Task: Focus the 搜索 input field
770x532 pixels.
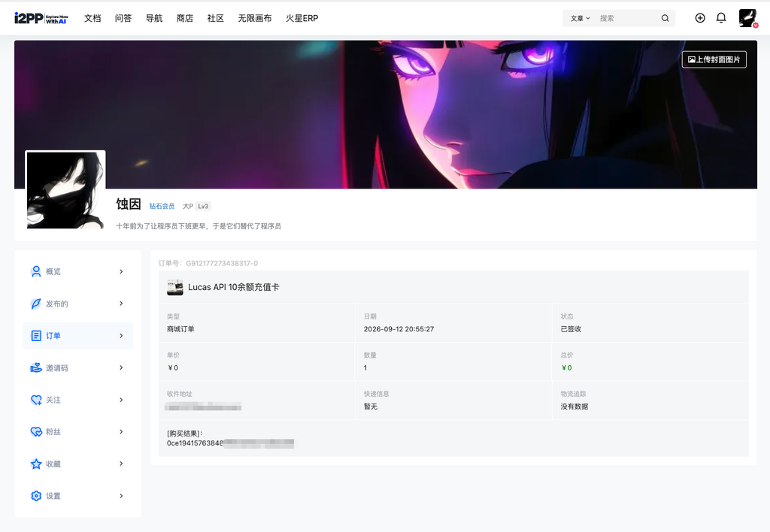Action: pyautogui.click(x=626, y=18)
